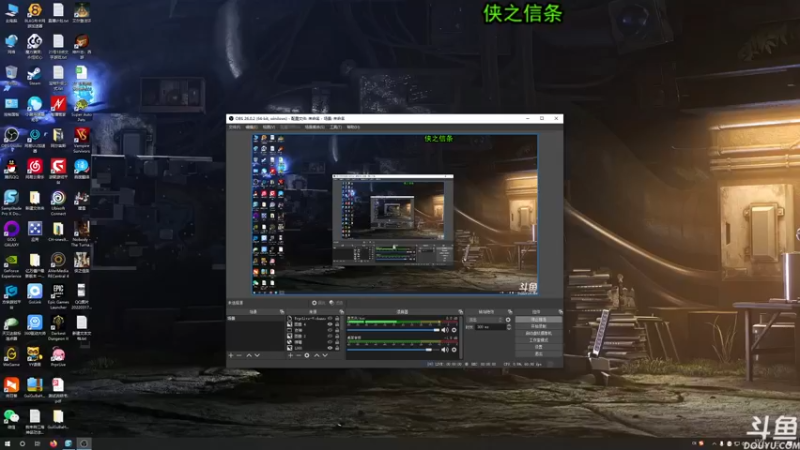Mute the 桌面音频 track speaker icon

445,350
